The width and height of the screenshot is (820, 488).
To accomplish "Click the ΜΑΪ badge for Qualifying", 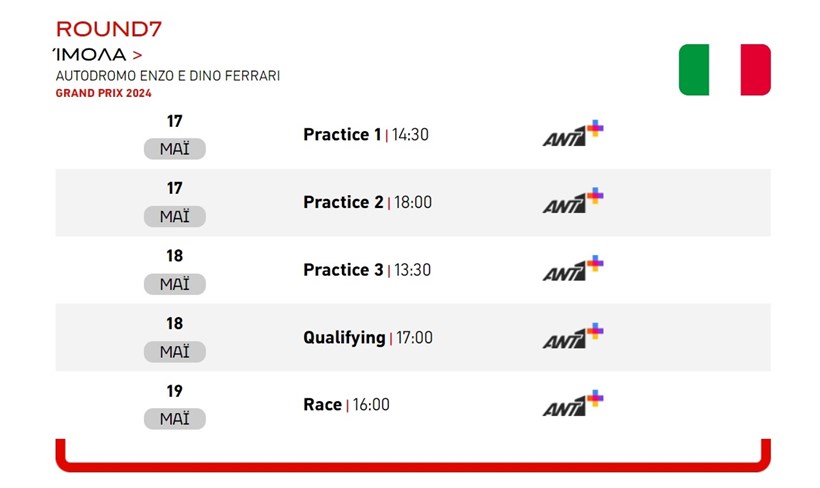I will 175,352.
